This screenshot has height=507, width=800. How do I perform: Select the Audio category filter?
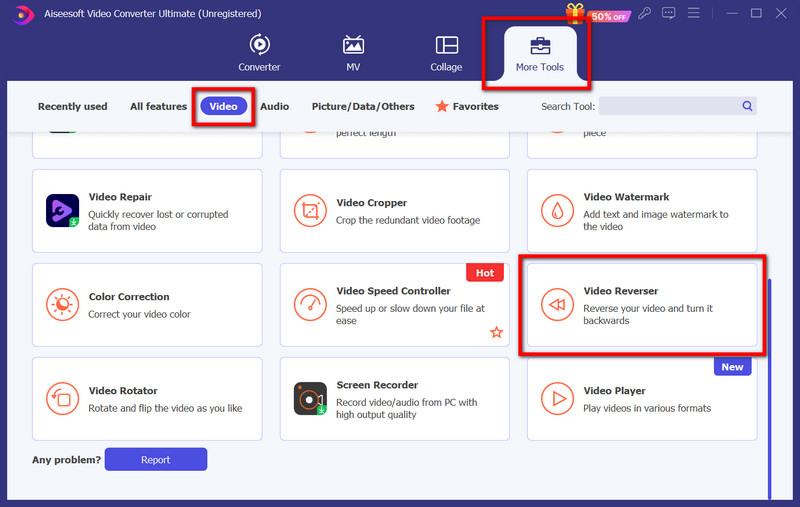point(274,106)
